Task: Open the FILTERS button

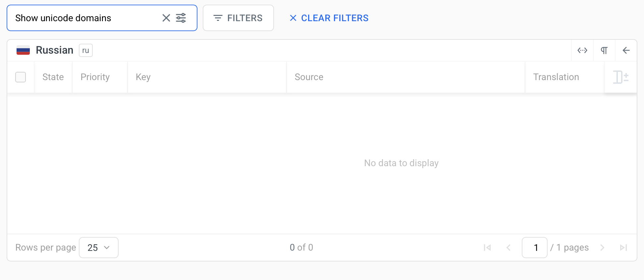Action: pos(238,18)
